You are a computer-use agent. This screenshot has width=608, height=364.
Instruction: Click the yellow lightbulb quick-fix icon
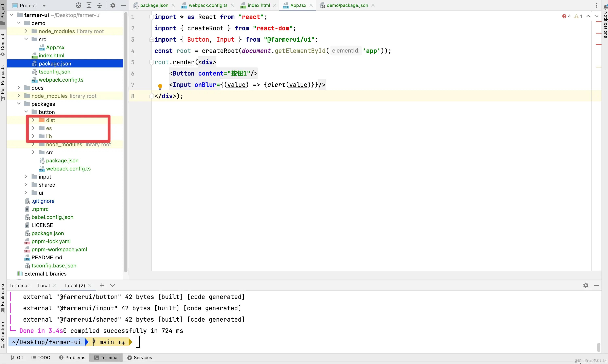[x=160, y=86]
